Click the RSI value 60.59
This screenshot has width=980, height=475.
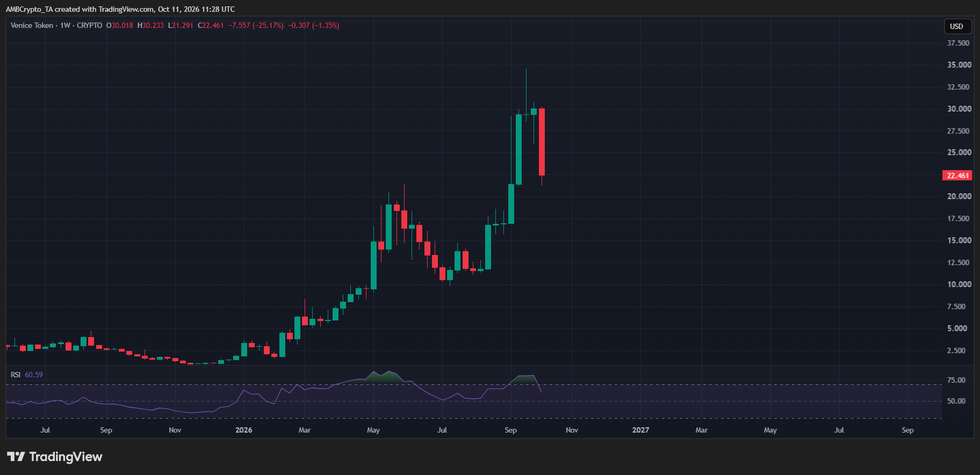click(x=34, y=375)
